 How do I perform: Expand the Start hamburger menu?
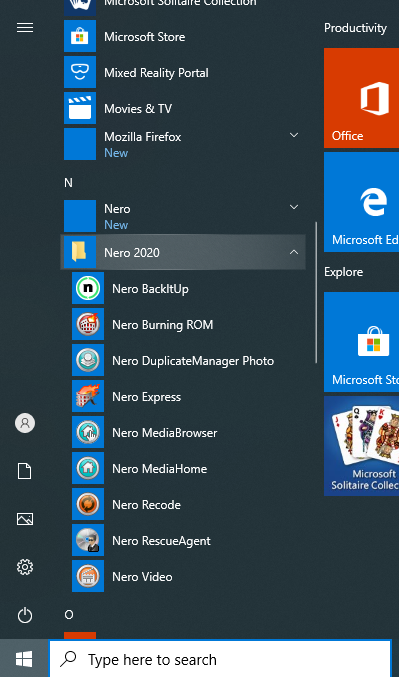25,28
